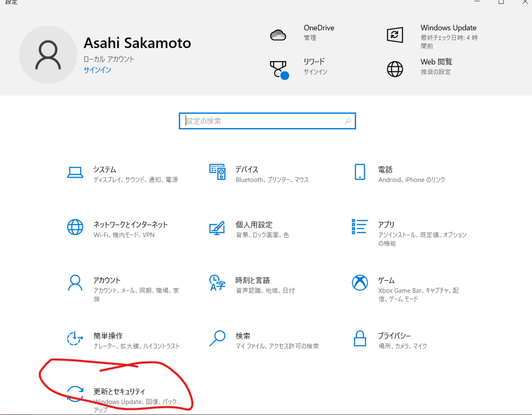Open the 電話 phone icon

pyautogui.click(x=360, y=172)
